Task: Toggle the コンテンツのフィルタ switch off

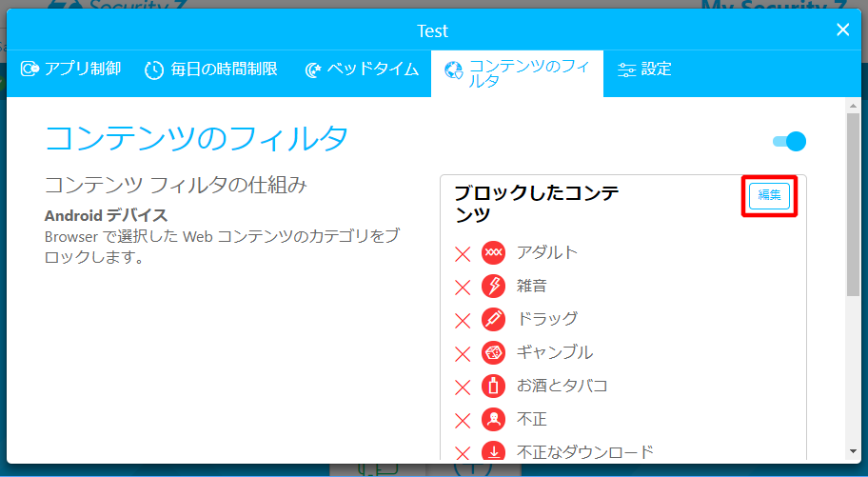Action: click(x=789, y=142)
